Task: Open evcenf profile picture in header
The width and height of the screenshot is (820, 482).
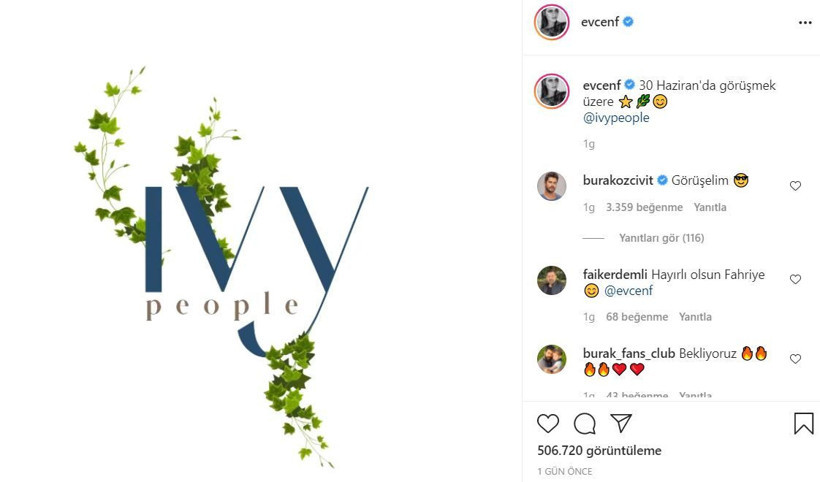Action: pos(552,22)
